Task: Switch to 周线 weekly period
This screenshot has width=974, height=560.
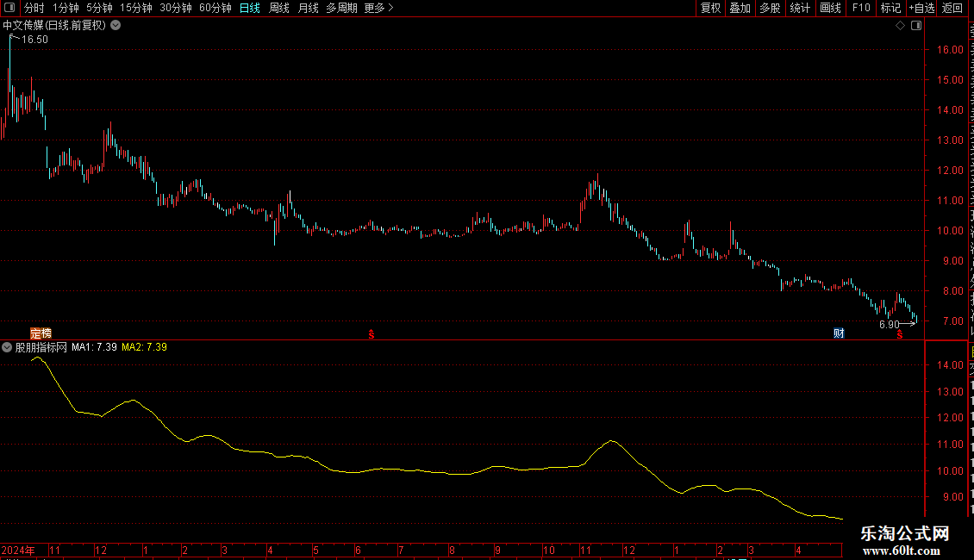Action: pyautogui.click(x=279, y=8)
